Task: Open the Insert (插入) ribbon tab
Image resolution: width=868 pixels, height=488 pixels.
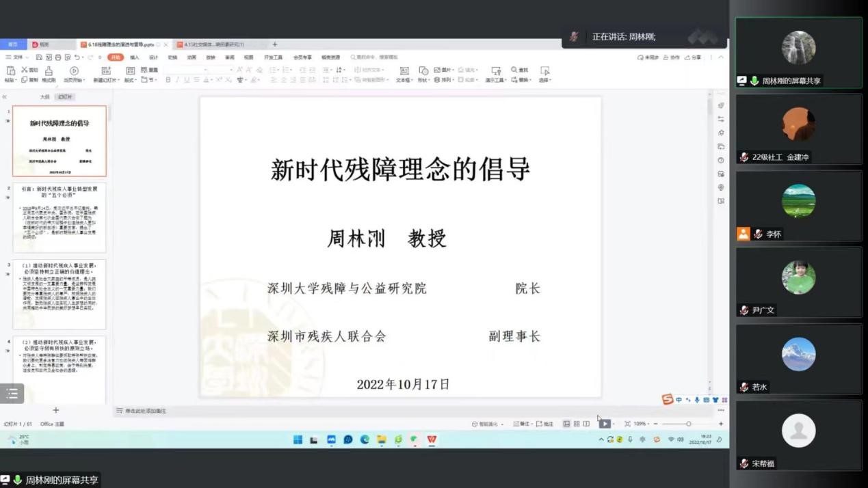Action: pyautogui.click(x=135, y=57)
